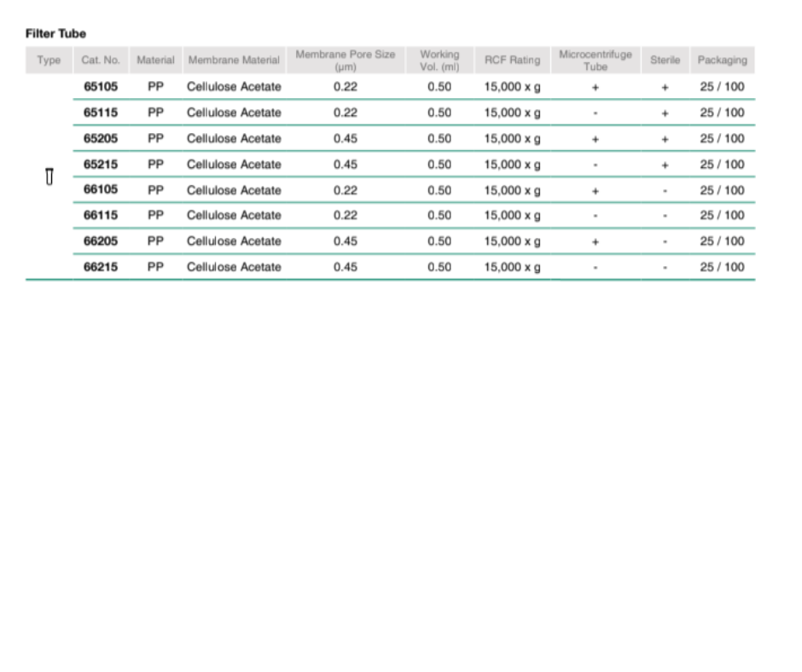Click the Working Vol. column header
The width and height of the screenshot is (802, 672).
point(439,60)
